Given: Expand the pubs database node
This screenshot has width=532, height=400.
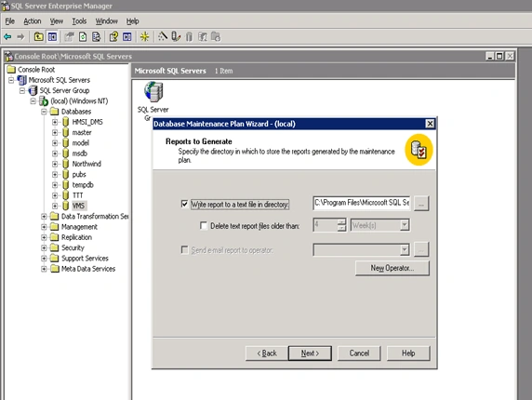Looking at the screenshot, I should click(x=55, y=174).
